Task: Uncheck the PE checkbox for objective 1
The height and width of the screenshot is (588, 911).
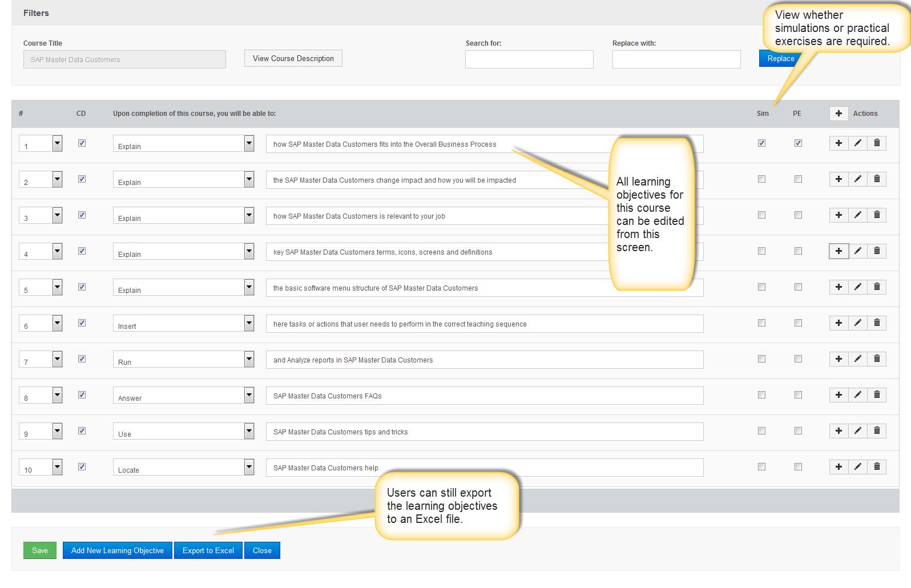Action: [x=798, y=143]
